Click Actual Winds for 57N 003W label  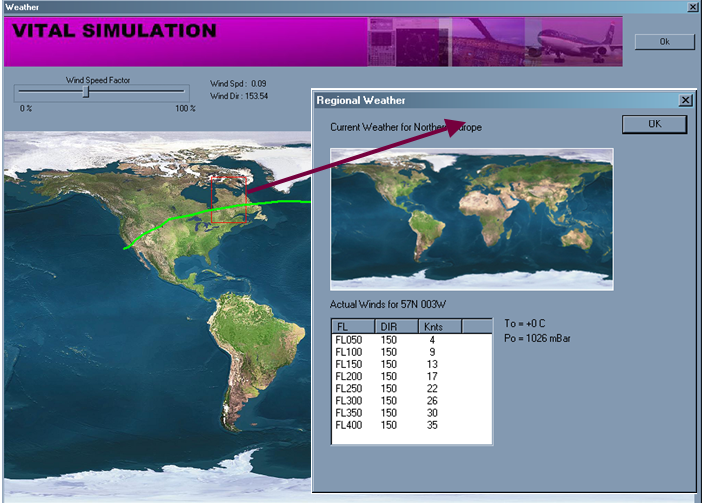(388, 304)
